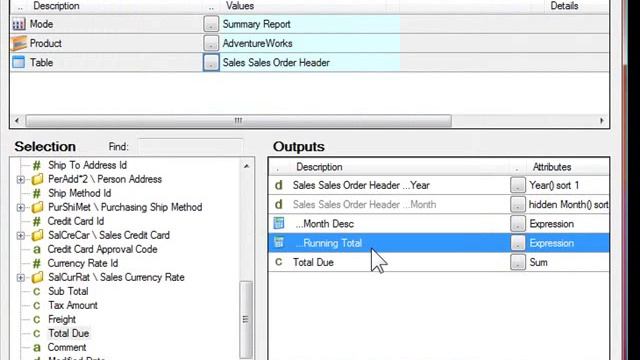
Task: Click the date icon of Year output
Action: [x=279, y=185]
